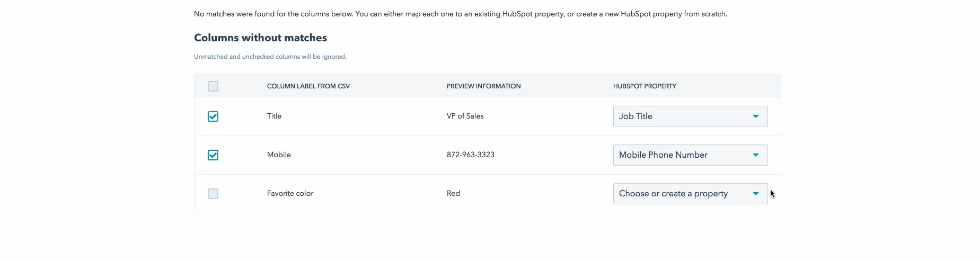The image size is (980, 262).
Task: Click the caret arrow beside Mobile Phone Number
Action: (756, 155)
